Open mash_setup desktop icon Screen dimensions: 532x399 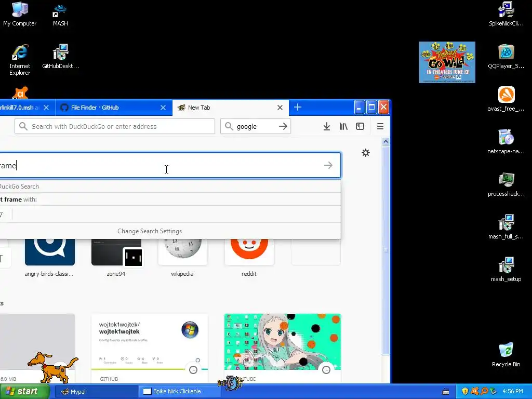click(x=506, y=270)
